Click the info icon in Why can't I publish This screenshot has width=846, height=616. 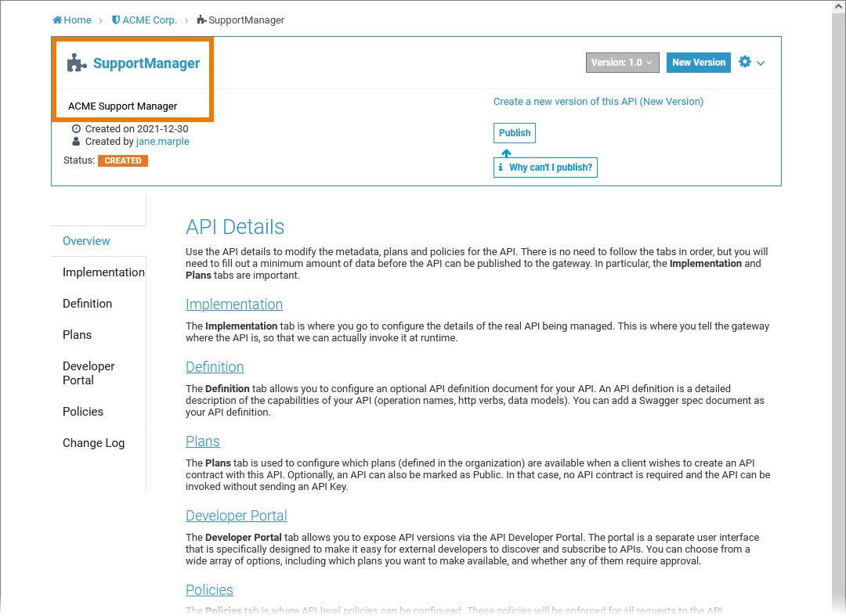(501, 167)
